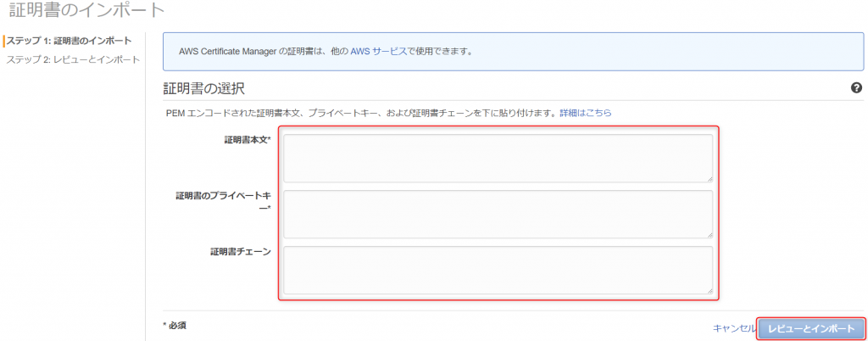Open the 詳細はこちら link

(x=586, y=112)
